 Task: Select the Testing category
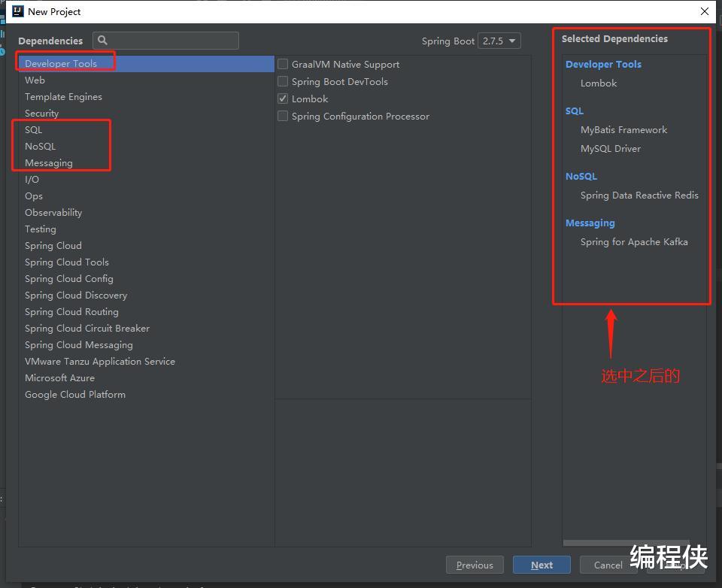[x=147, y=229]
